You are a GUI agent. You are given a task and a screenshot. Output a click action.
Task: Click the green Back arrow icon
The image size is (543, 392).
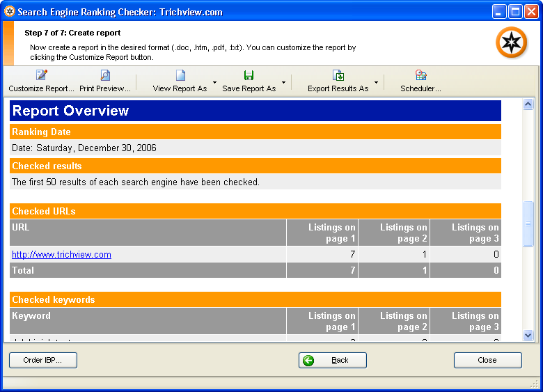coord(309,360)
